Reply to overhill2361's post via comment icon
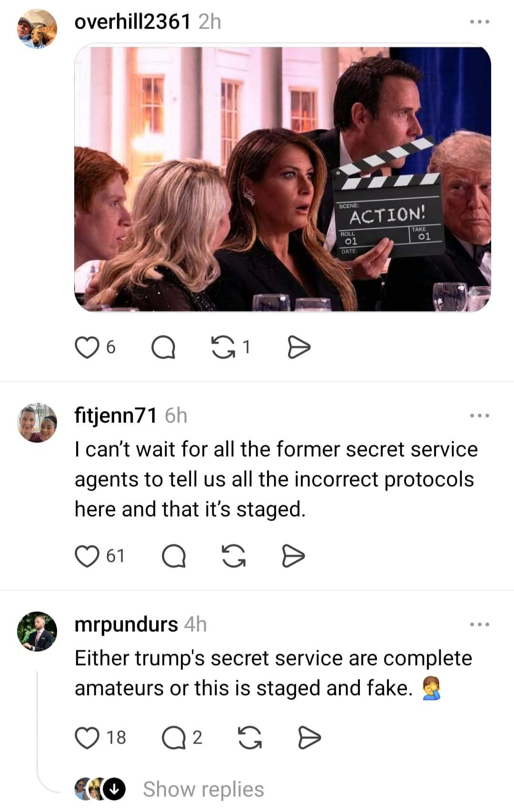 163,348
